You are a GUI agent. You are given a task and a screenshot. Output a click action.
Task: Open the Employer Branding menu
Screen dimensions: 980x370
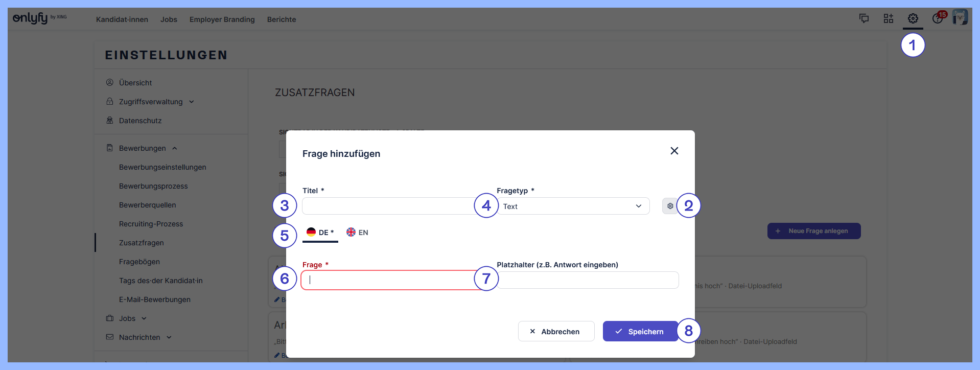click(222, 19)
